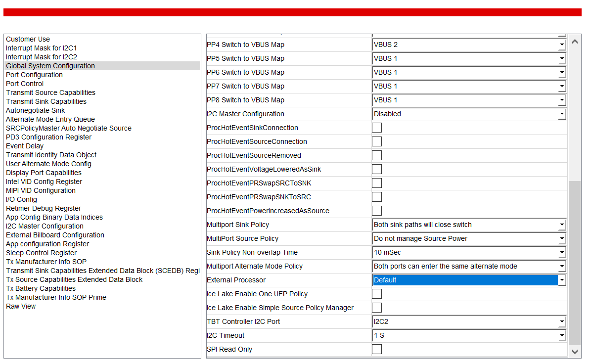Expand the I2C Master Configuration combo box
This screenshot has width=591, height=364.
click(469, 114)
